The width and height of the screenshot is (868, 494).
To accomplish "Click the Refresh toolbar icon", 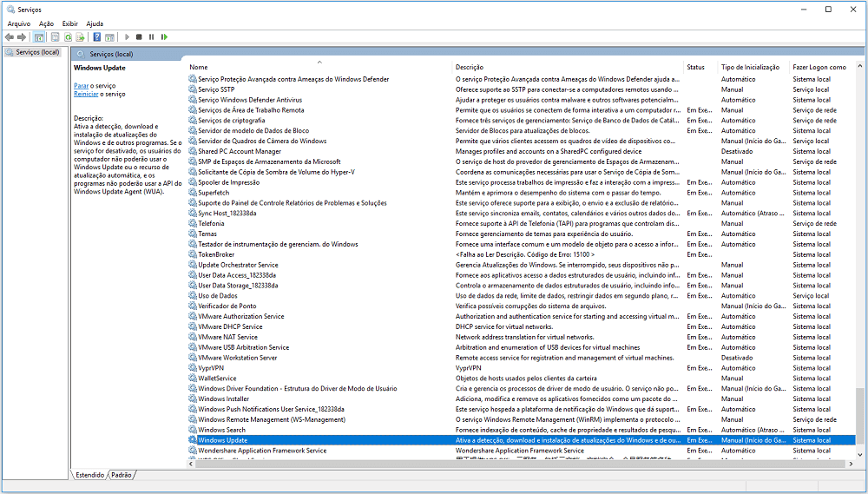I will (68, 37).
